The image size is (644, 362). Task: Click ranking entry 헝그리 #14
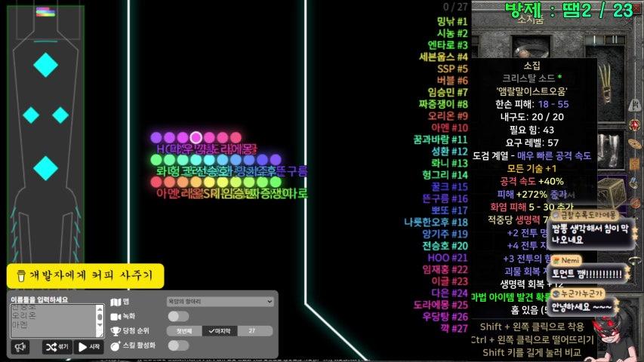click(x=445, y=175)
